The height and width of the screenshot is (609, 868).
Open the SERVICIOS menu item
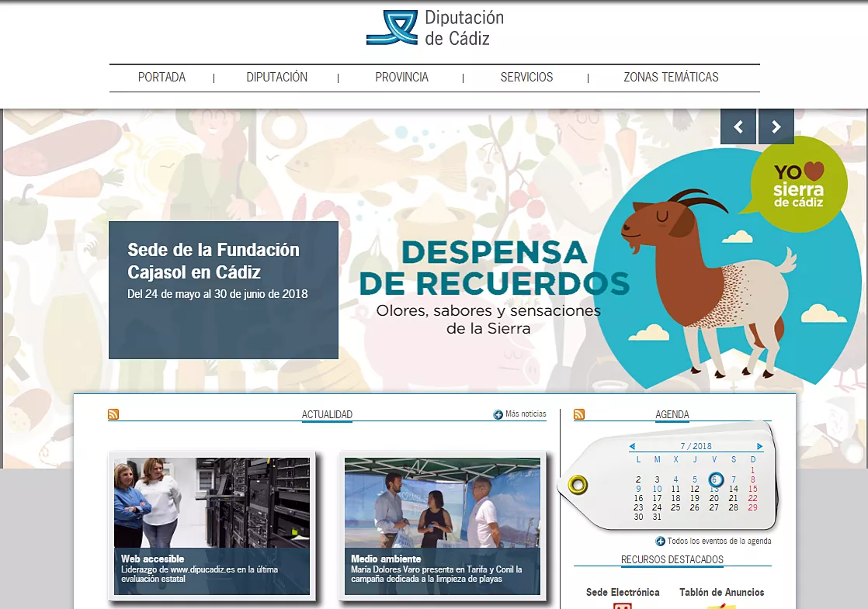click(526, 78)
